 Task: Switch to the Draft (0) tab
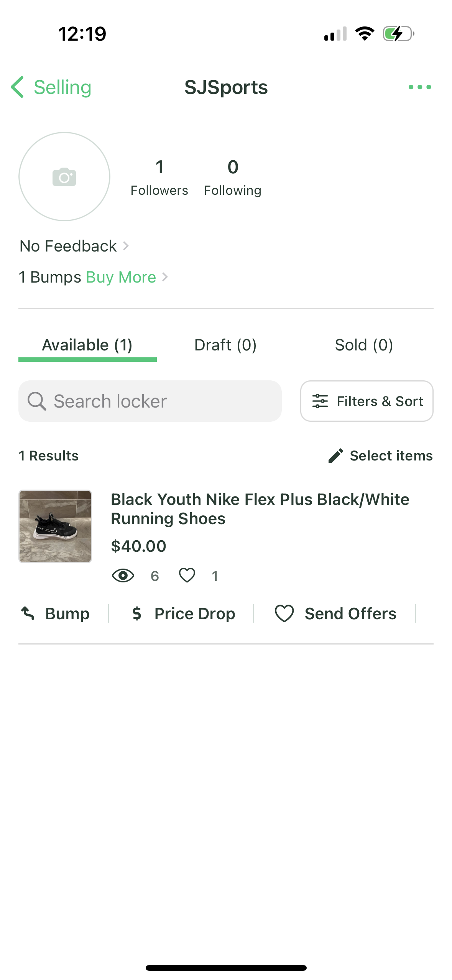click(x=225, y=345)
